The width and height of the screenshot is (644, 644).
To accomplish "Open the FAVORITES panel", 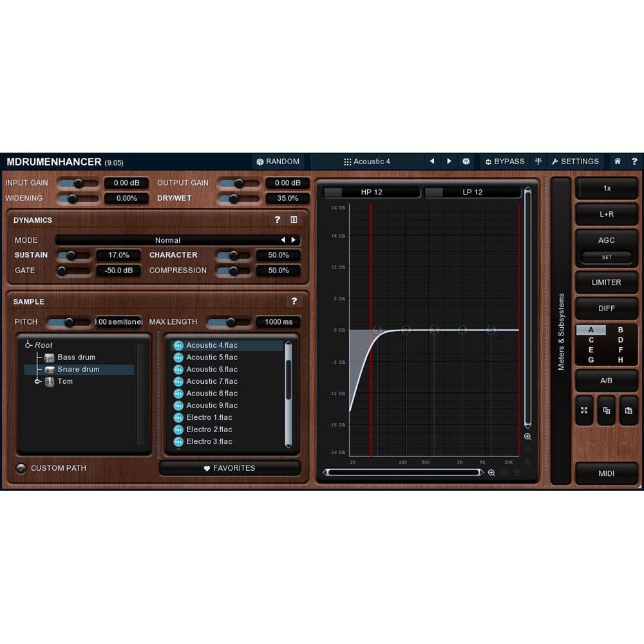I will 229,468.
